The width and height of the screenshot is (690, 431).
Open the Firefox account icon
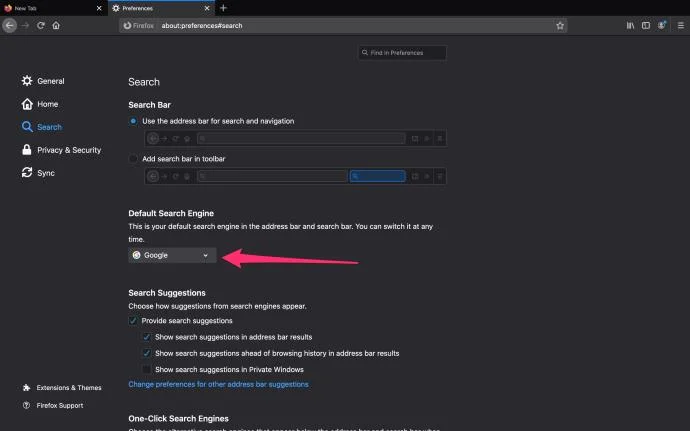pyautogui.click(x=661, y=25)
